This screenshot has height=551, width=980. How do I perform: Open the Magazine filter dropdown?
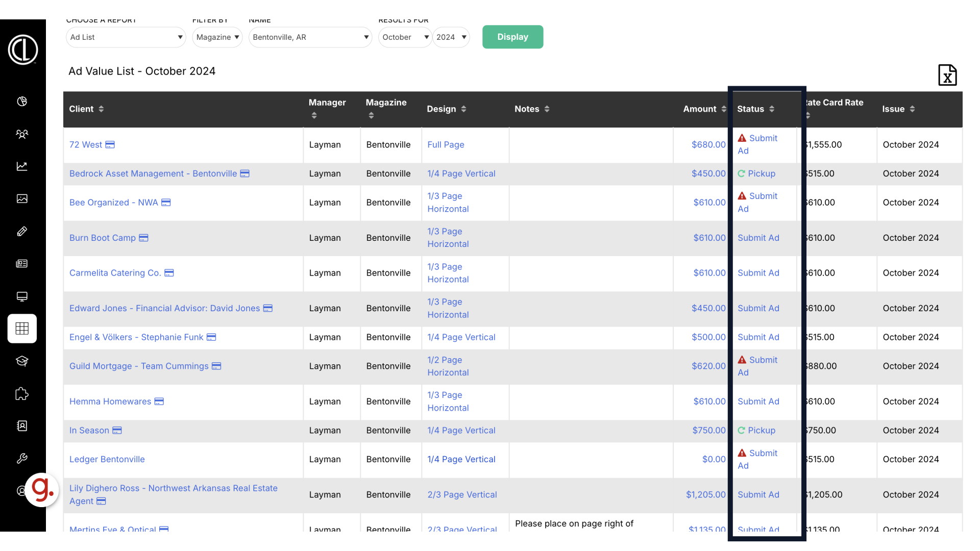pyautogui.click(x=217, y=37)
